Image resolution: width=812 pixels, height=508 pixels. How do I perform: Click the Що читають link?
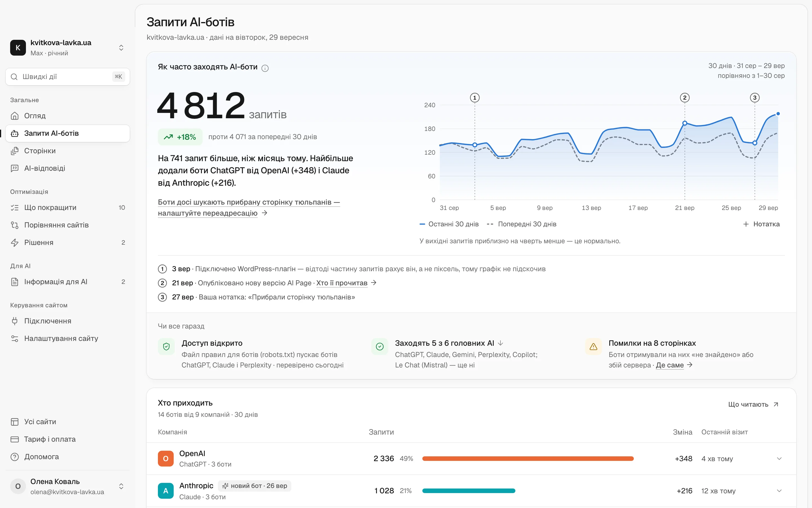pyautogui.click(x=753, y=404)
